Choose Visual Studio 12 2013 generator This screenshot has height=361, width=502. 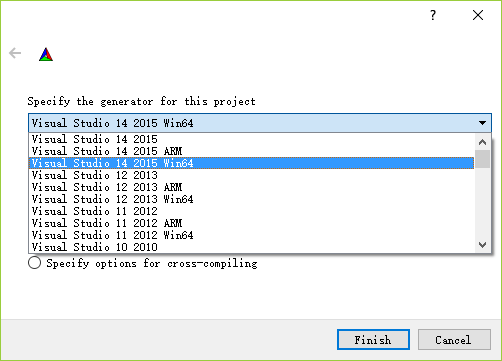click(x=252, y=175)
